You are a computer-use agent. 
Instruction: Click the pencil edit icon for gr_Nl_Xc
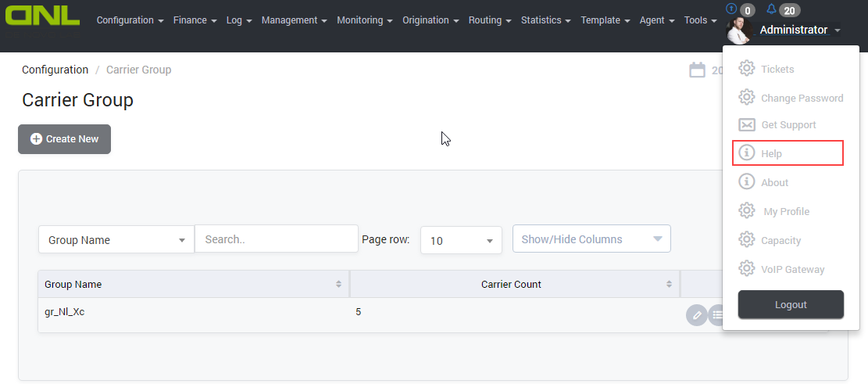[696, 315]
